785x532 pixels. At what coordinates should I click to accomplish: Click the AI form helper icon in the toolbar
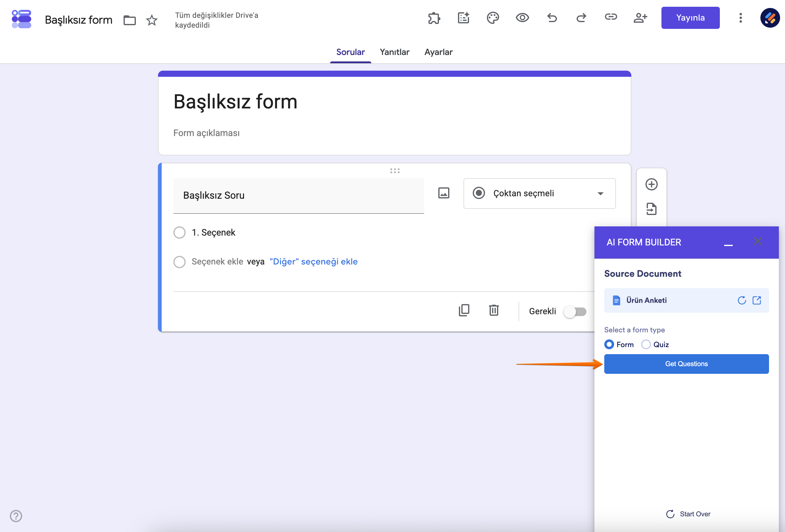click(x=464, y=18)
